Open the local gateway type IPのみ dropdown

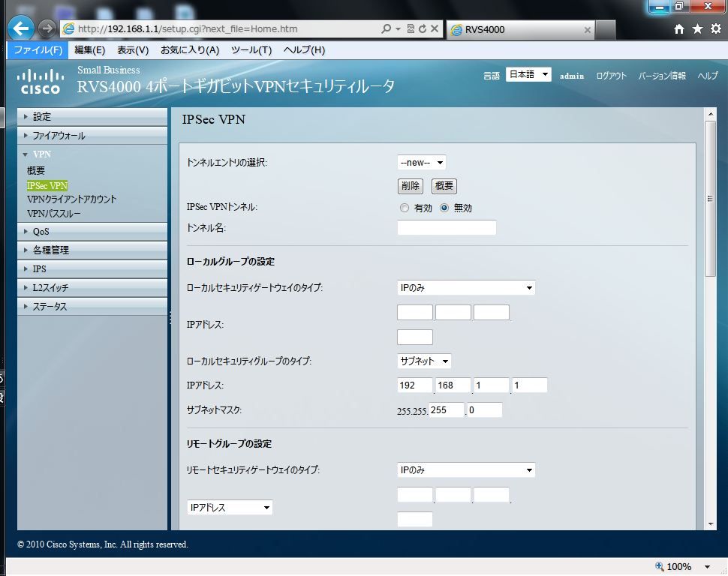(466, 288)
